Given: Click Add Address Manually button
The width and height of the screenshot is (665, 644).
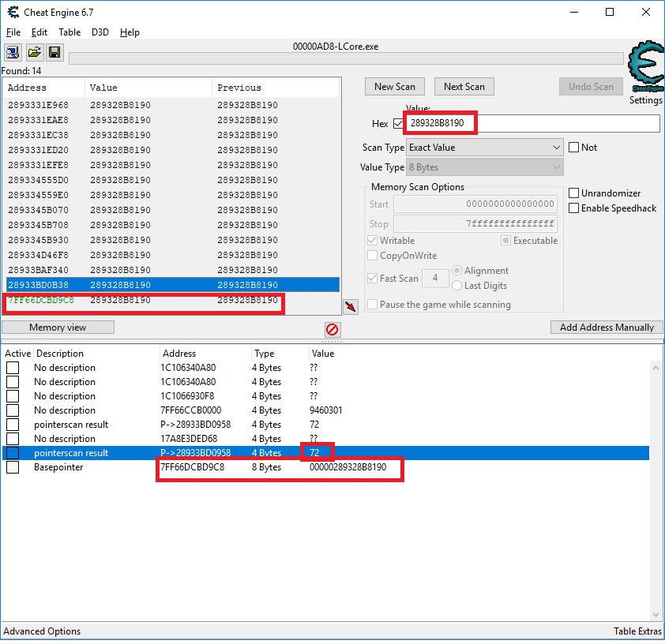Looking at the screenshot, I should 606,328.
